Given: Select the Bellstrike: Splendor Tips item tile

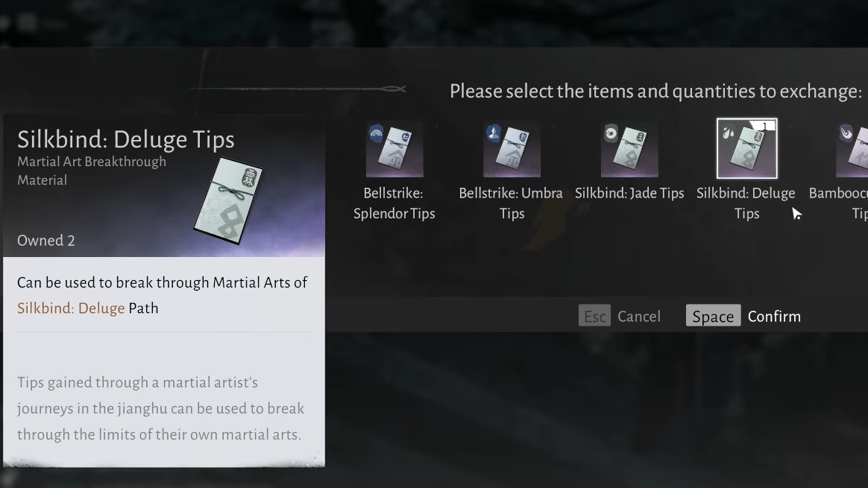Looking at the screenshot, I should point(394,150).
